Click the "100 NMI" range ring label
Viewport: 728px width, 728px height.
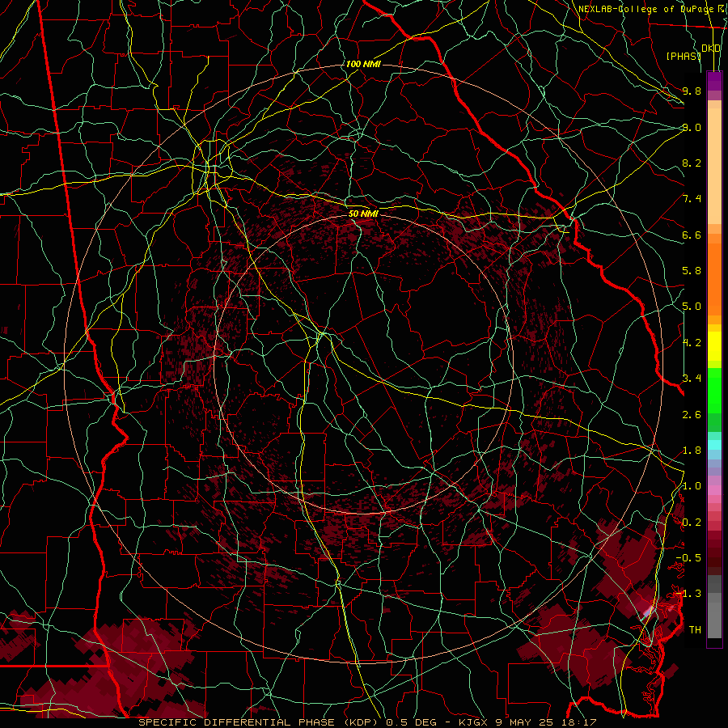coord(363,64)
